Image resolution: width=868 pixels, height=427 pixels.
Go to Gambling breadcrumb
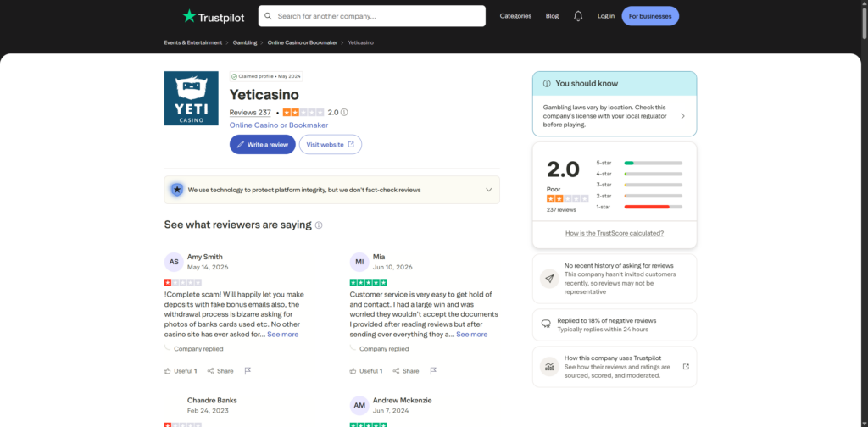tap(245, 42)
